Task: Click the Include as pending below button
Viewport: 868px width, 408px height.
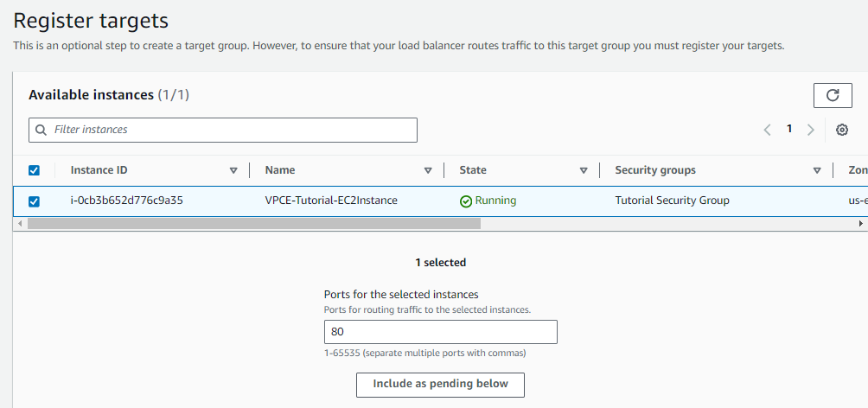Action: coord(440,384)
